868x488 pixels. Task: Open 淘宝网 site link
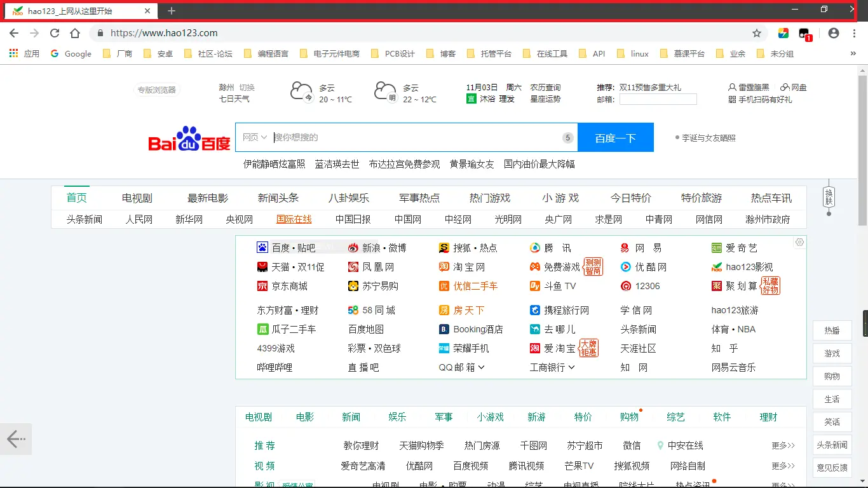[462, 267]
